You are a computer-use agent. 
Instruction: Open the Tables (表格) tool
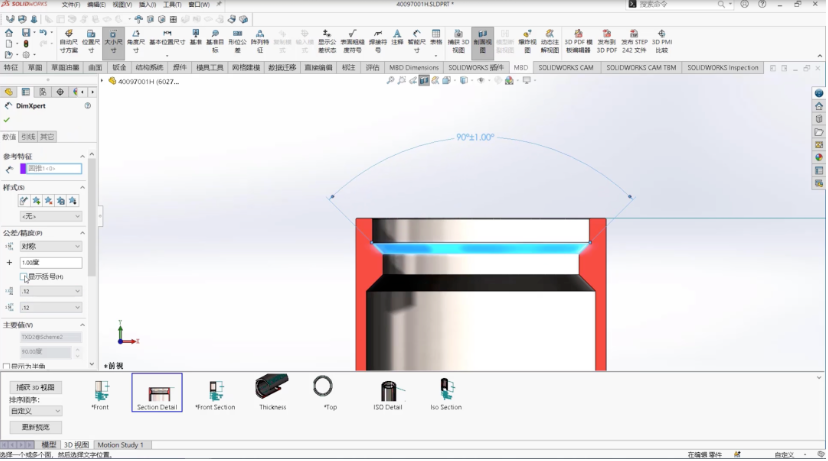[436, 38]
